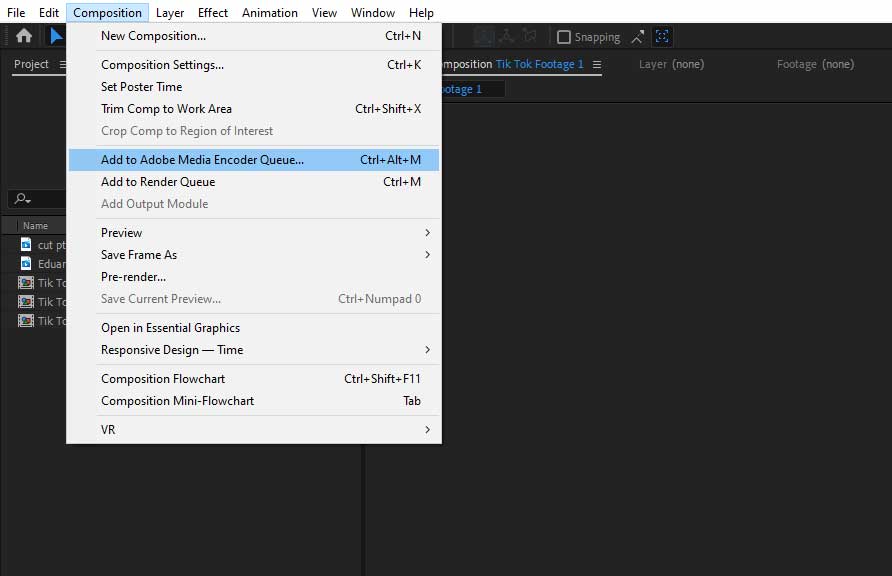892x576 pixels.
Task: Open the Composition panel hamburger menu
Action: pyautogui.click(x=597, y=64)
